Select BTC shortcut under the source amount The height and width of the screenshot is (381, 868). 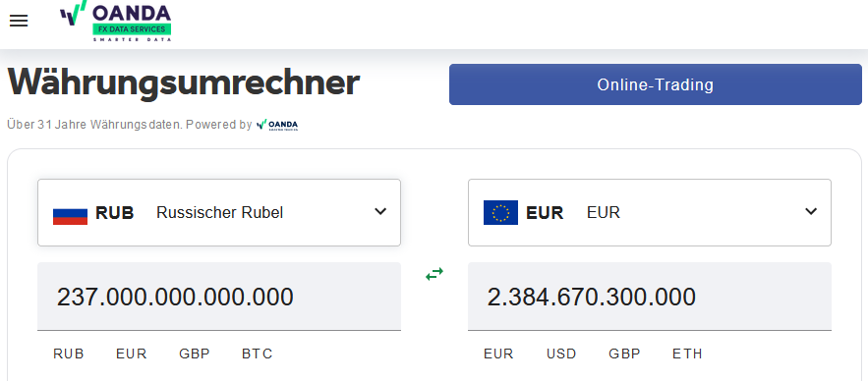click(258, 354)
